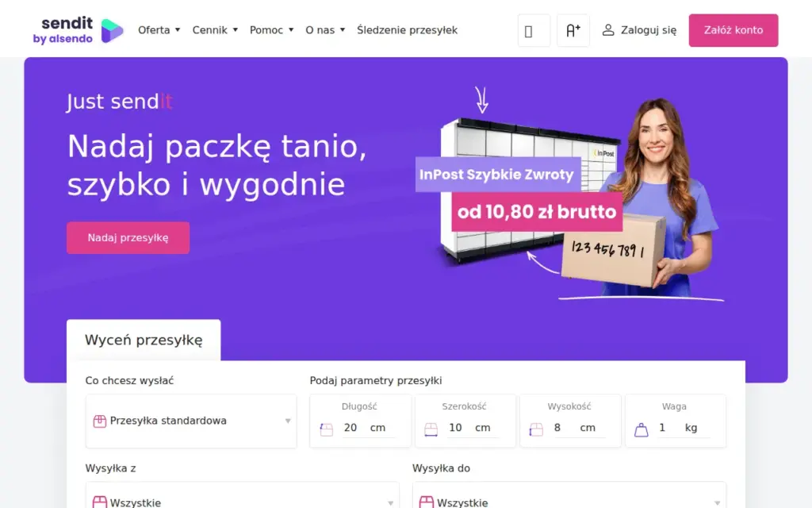812x508 pixels.
Task: Open the Wysyłka do Wszystkie dropdown
Action: pos(569,496)
